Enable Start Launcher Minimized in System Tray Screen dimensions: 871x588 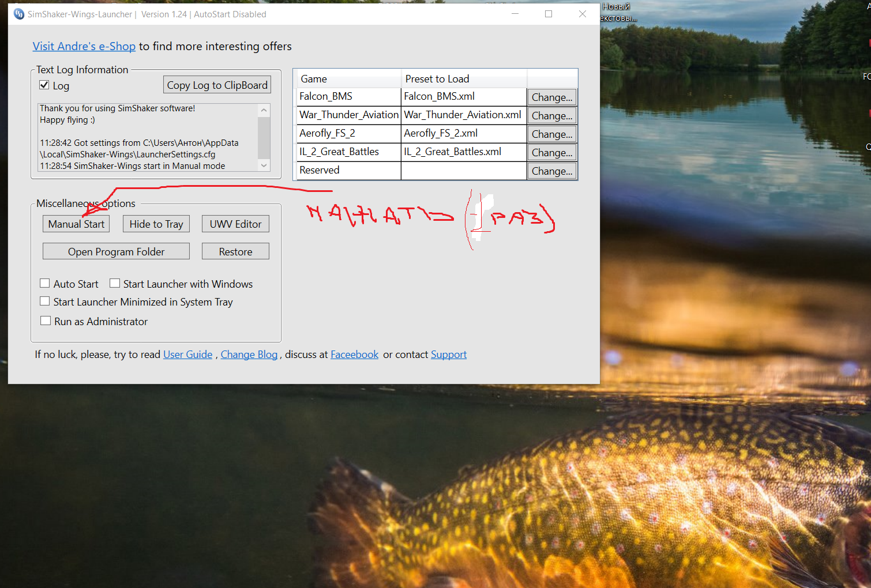(44, 301)
